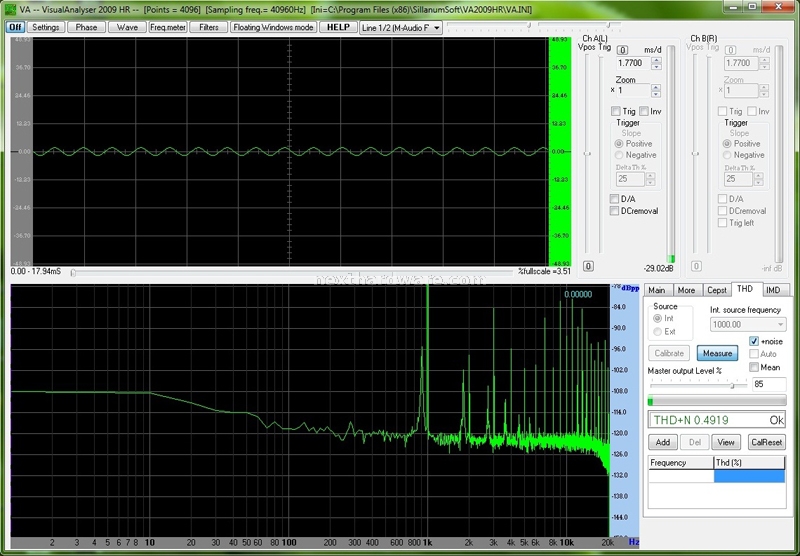Screen dimensions: 800x556
Task: Click the Master output Level slider
Action: (x=697, y=385)
